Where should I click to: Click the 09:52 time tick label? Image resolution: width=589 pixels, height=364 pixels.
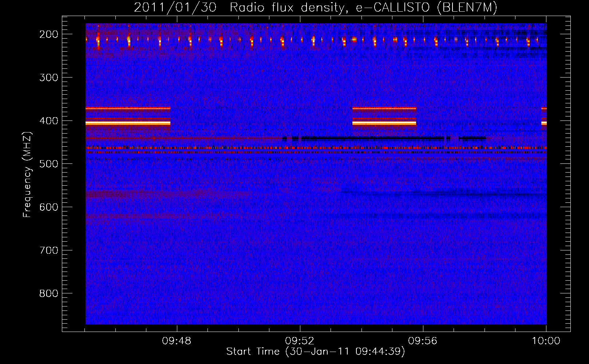point(300,341)
